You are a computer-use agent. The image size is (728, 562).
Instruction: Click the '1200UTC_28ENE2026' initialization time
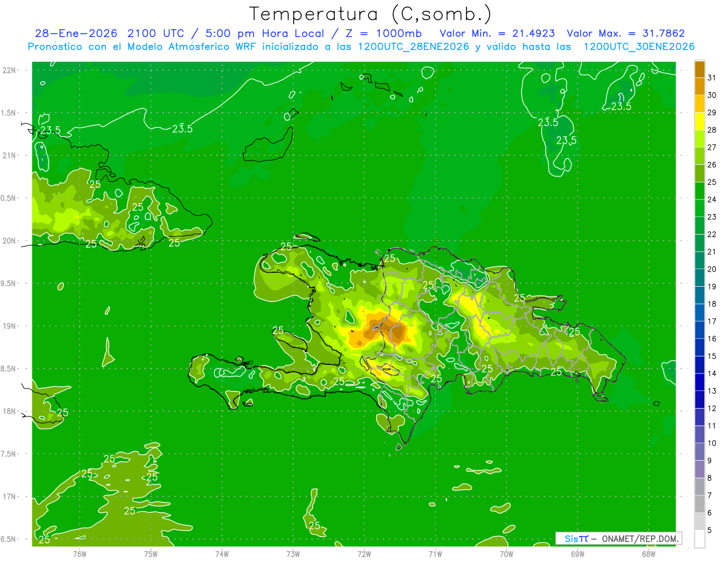[413, 47]
